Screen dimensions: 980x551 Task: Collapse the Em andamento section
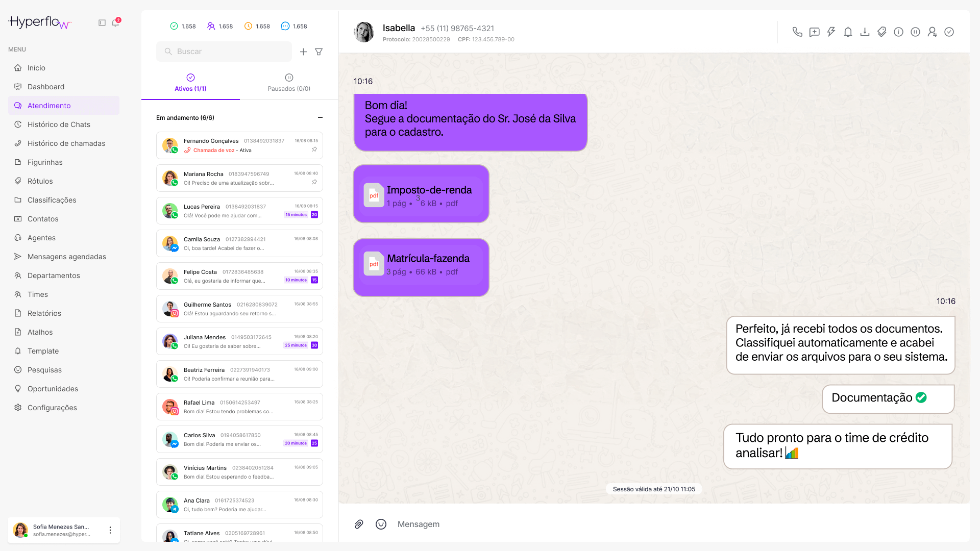point(320,118)
